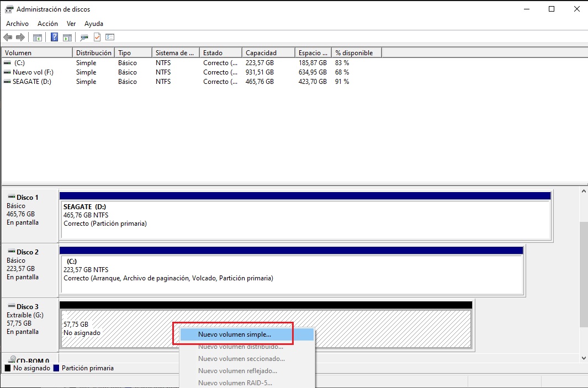588x388 pixels.
Task: Click the checkmark properties toolbar icon
Action: click(x=97, y=38)
